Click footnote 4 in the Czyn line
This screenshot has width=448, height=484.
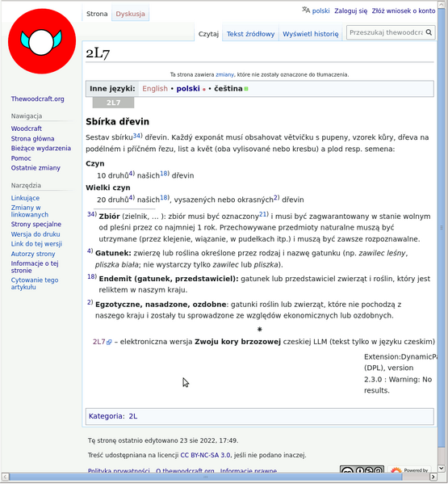tap(132, 174)
